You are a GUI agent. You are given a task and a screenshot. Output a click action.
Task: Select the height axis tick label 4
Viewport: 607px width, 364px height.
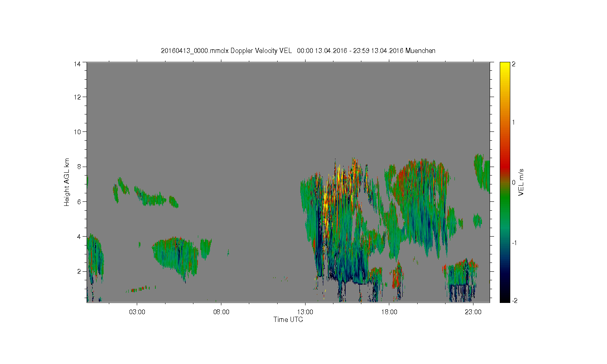pyautogui.click(x=79, y=236)
